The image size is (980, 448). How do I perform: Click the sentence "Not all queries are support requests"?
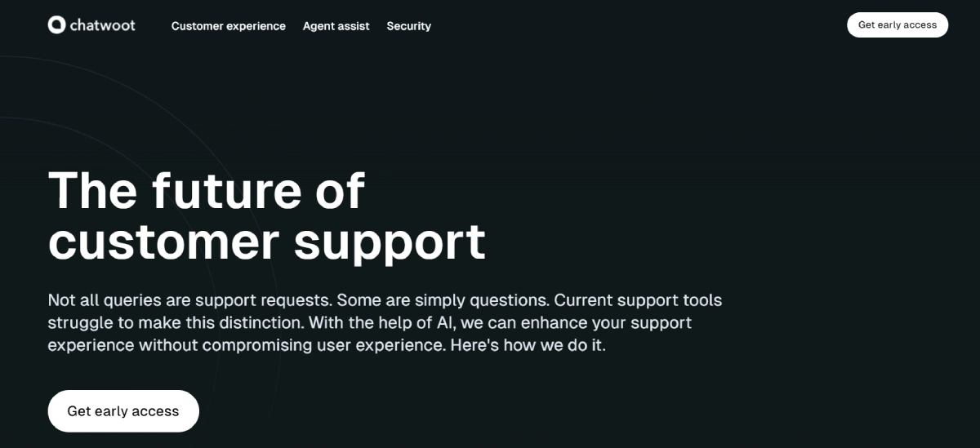(189, 300)
